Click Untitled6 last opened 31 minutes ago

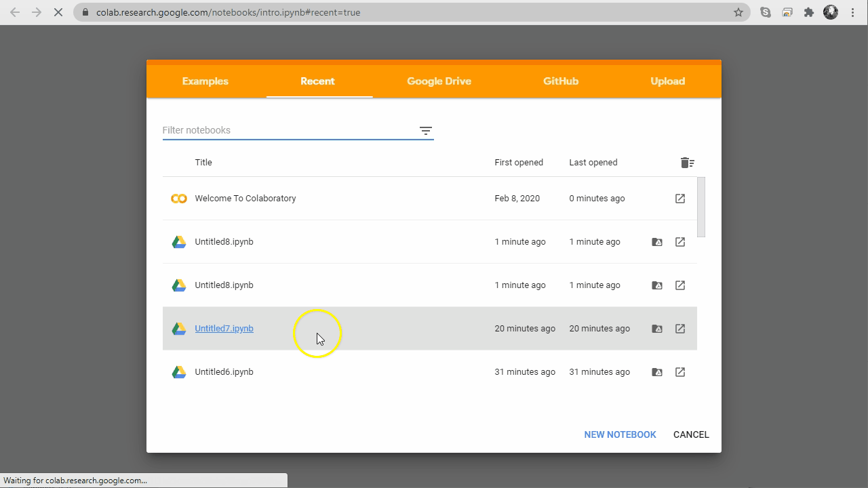point(599,372)
